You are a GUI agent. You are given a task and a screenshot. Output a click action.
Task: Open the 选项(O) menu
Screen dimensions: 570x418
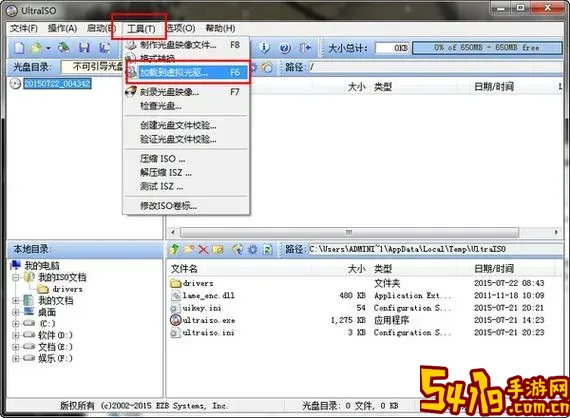[181, 28]
